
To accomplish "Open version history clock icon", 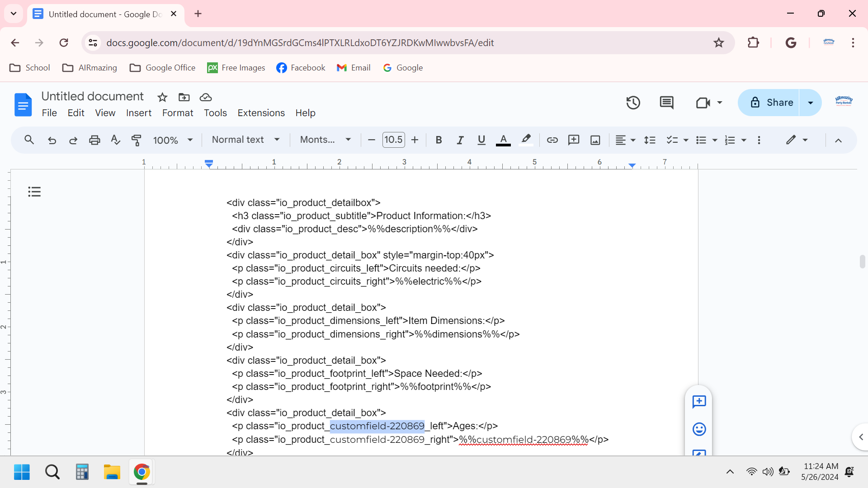I will coord(633,103).
